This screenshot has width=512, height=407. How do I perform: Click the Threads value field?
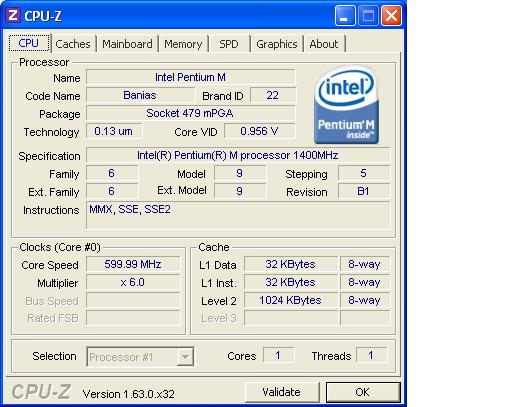371,355
